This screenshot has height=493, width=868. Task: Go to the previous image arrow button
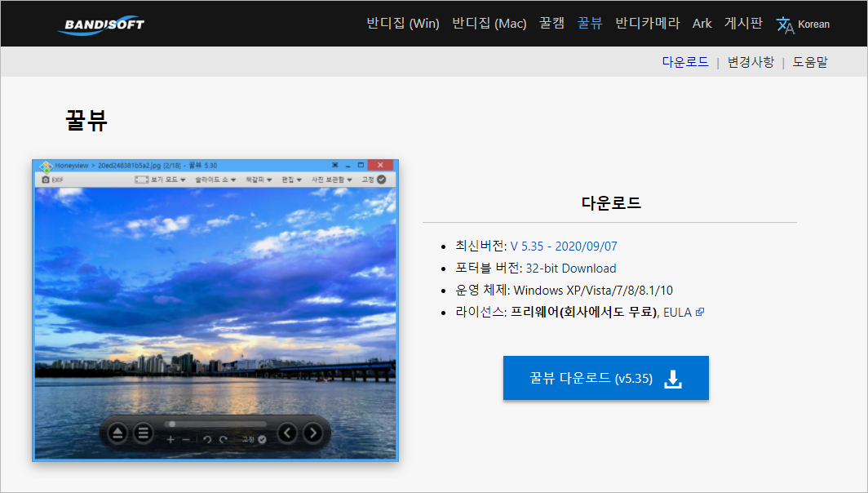click(287, 433)
